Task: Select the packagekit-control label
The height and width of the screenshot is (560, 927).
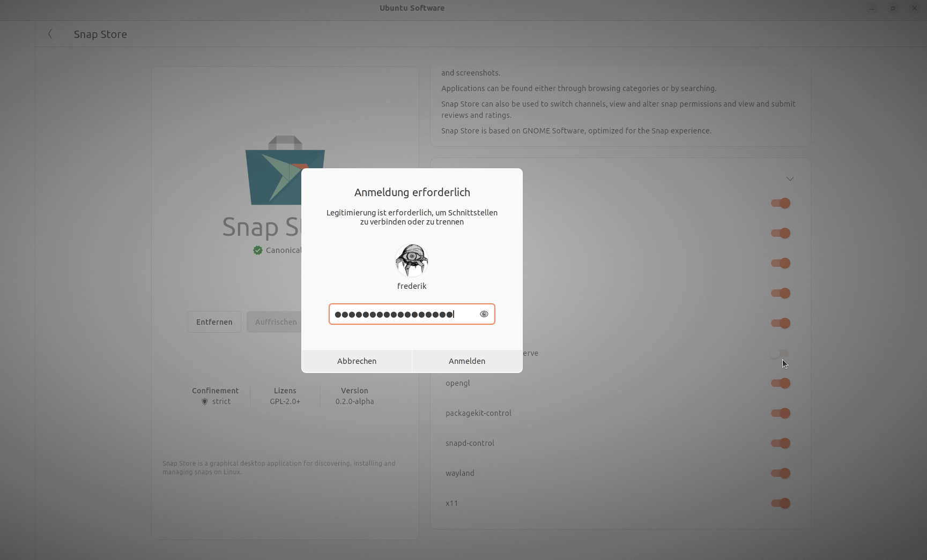Action: [478, 413]
